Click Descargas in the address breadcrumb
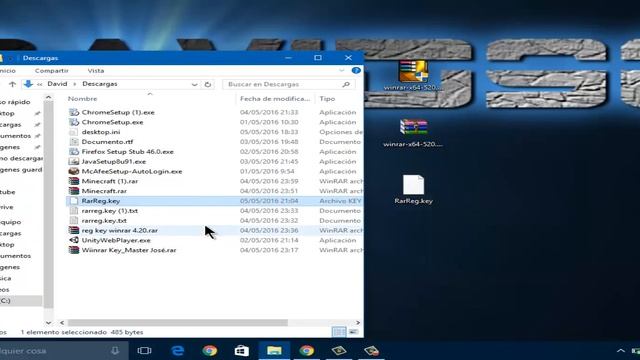Viewport: 640px width, 360px height. [100, 84]
